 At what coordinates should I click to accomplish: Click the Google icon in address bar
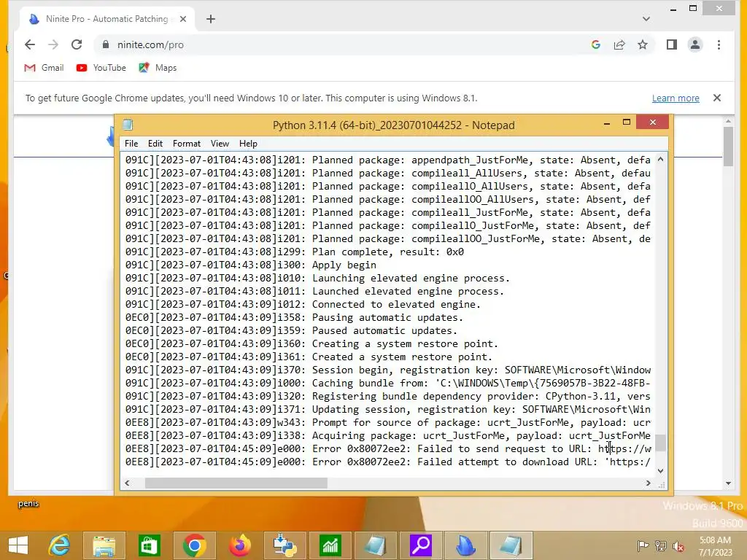point(595,44)
